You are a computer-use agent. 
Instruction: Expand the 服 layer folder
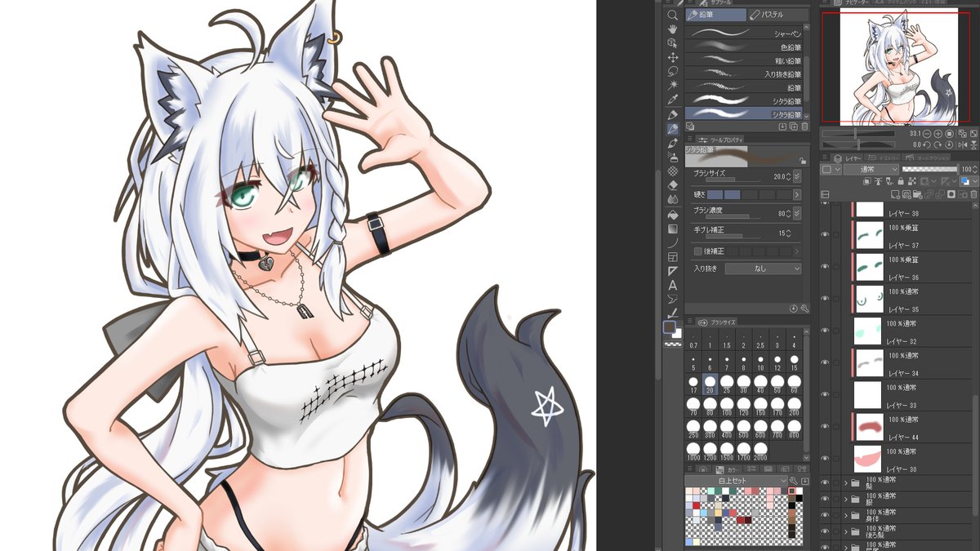tap(846, 499)
